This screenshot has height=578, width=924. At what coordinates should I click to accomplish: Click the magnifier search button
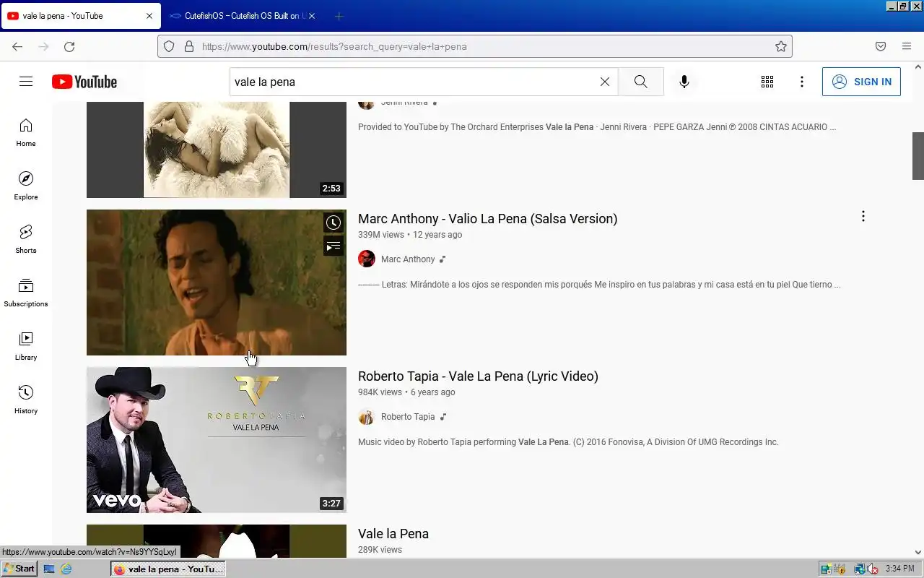(640, 82)
